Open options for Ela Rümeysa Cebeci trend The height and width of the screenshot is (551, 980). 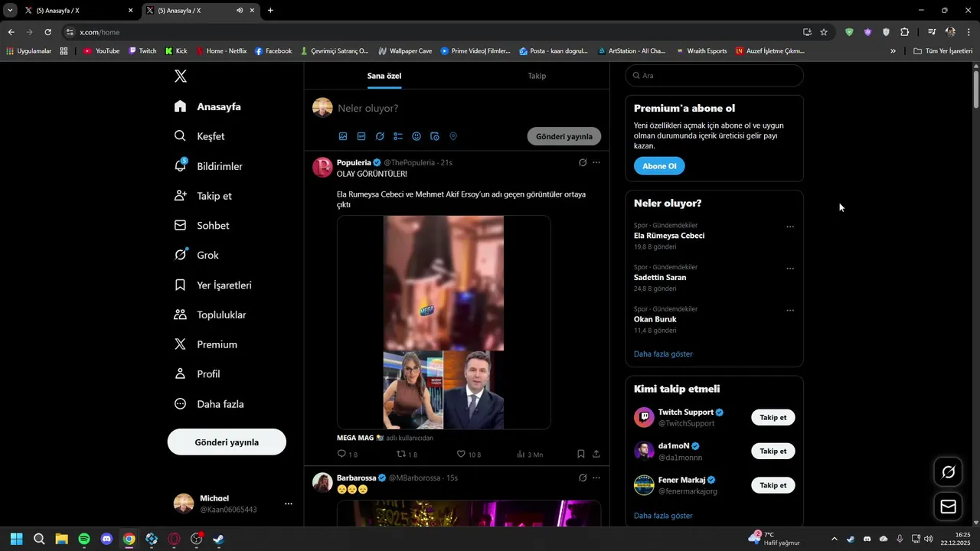point(790,227)
